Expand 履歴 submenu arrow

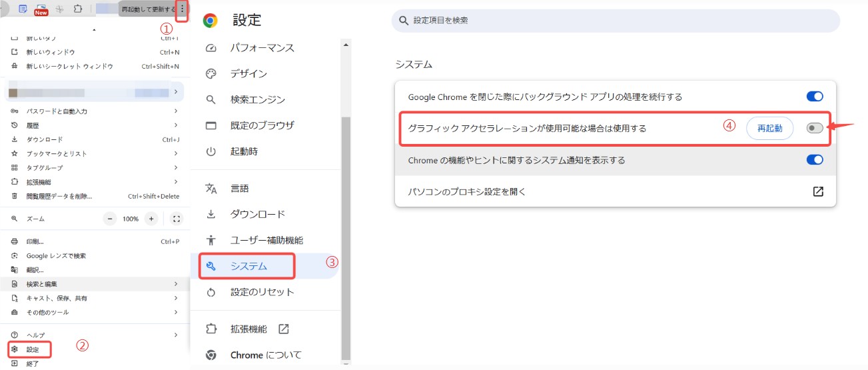[x=176, y=125]
